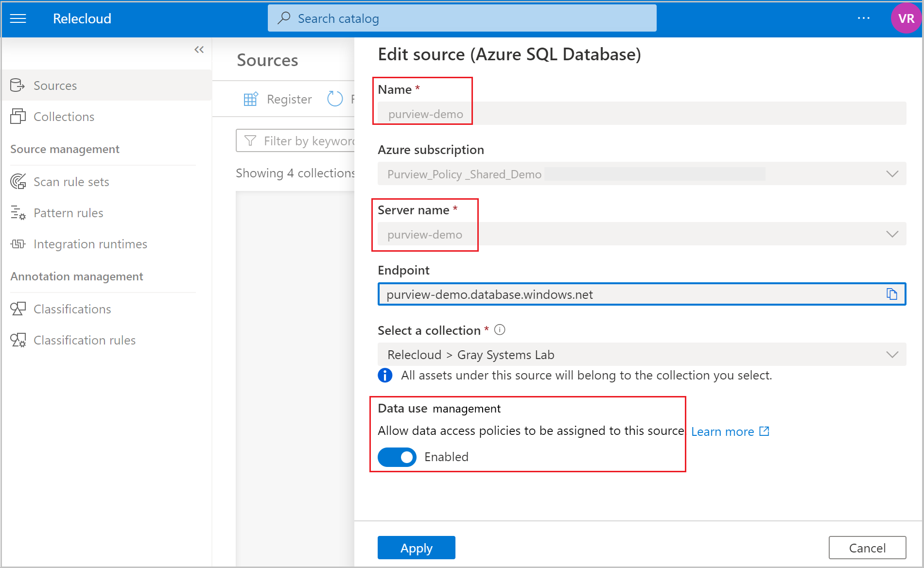Expand the Select a collection dropdown

point(892,354)
